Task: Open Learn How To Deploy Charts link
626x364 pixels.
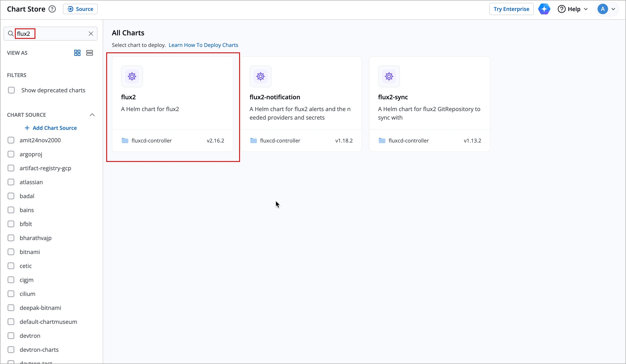Action: pyautogui.click(x=203, y=45)
